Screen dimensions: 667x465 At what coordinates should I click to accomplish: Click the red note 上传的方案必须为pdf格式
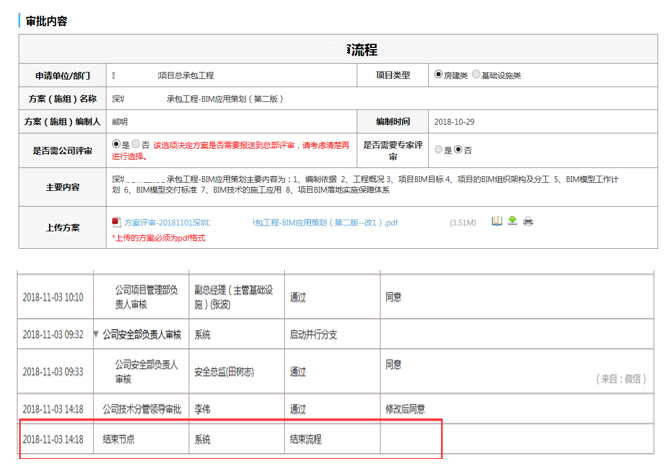(x=159, y=238)
